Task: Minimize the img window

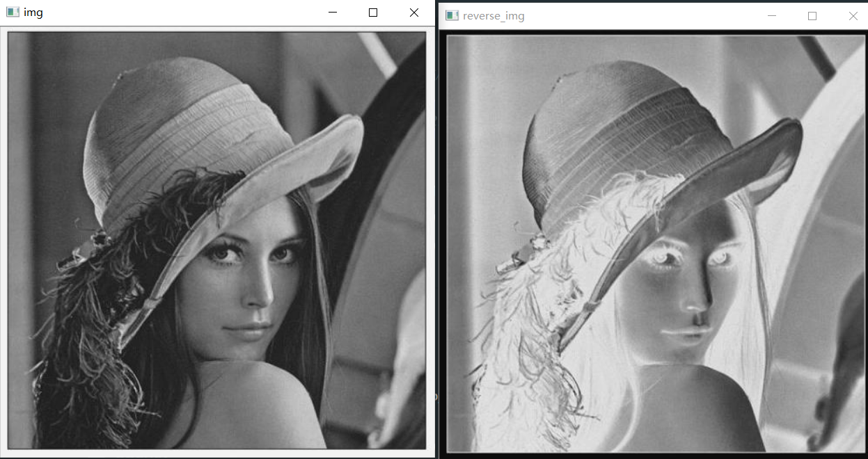Action: [333, 13]
